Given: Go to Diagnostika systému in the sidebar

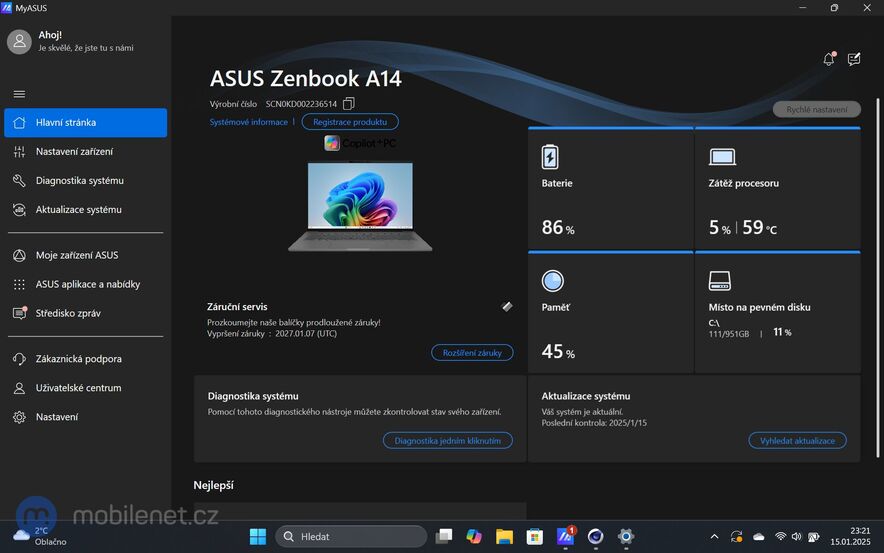Looking at the screenshot, I should pyautogui.click(x=86, y=180).
